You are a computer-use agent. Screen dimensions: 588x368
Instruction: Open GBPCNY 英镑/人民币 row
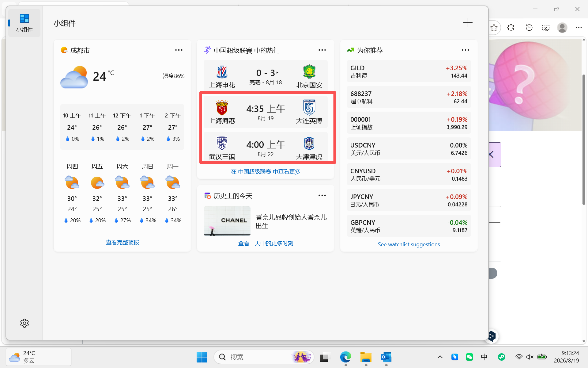coord(409,226)
